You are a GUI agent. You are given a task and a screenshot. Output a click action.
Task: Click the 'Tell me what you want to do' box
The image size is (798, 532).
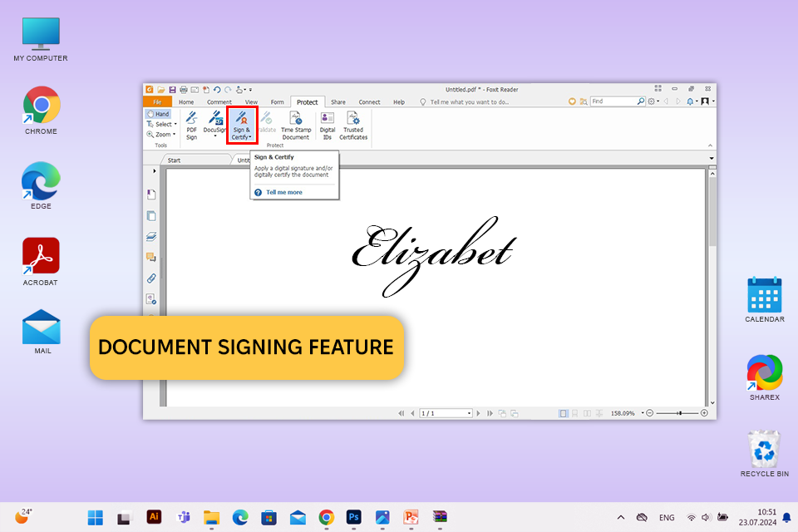point(464,101)
